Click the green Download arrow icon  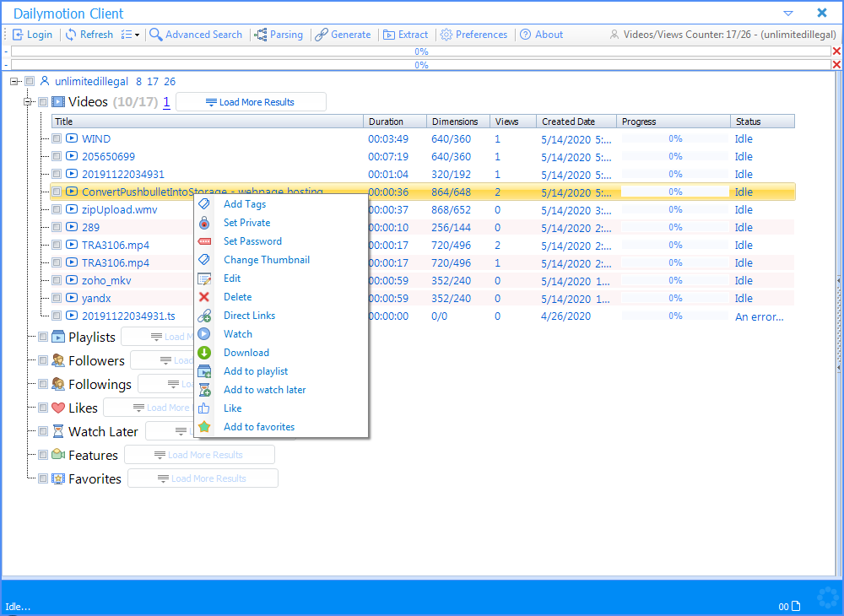point(204,353)
